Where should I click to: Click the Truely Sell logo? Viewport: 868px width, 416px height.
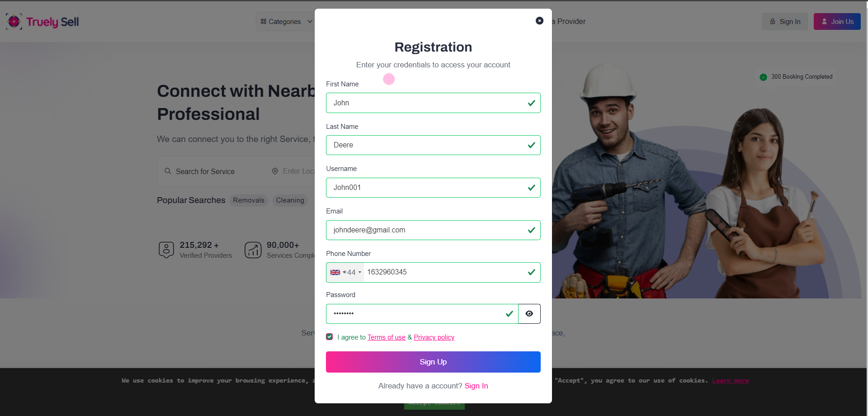coord(42,22)
